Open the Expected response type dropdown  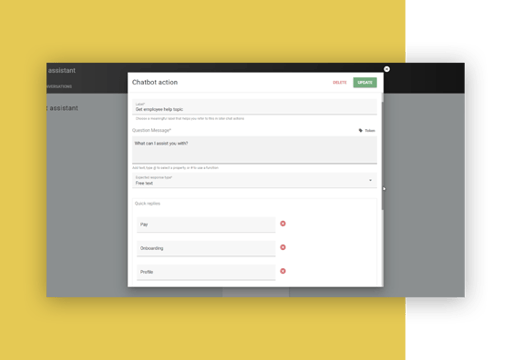point(254,180)
